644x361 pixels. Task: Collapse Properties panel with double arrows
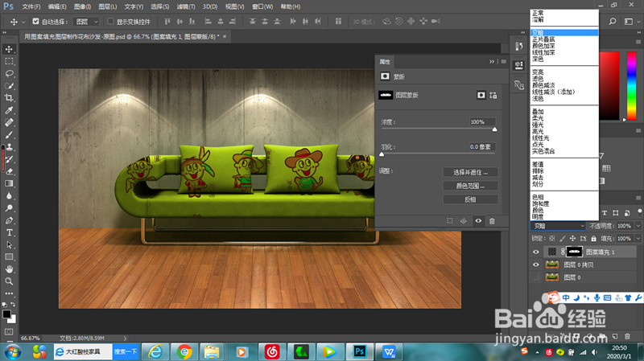click(492, 62)
